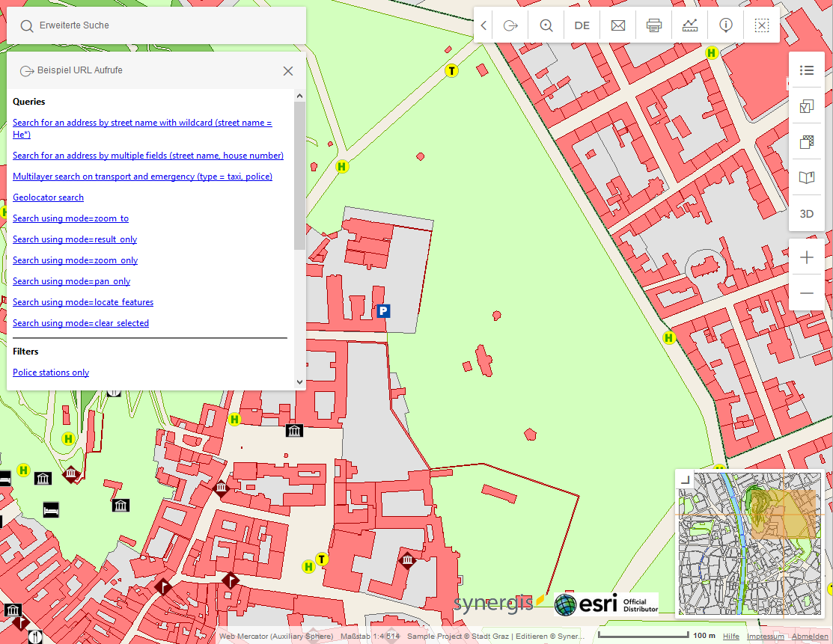Activate the identify info tool
833x644 pixels.
(x=726, y=25)
